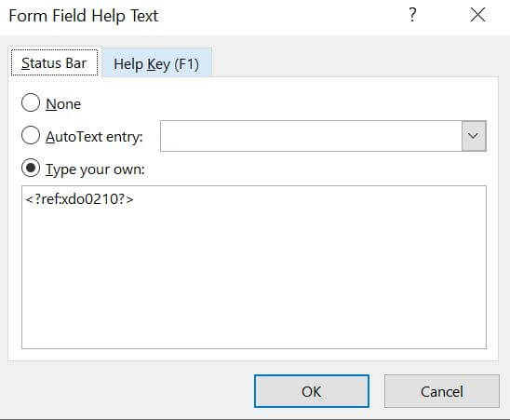Select the Type your own radio button
The width and height of the screenshot is (510, 420).
click(x=31, y=168)
